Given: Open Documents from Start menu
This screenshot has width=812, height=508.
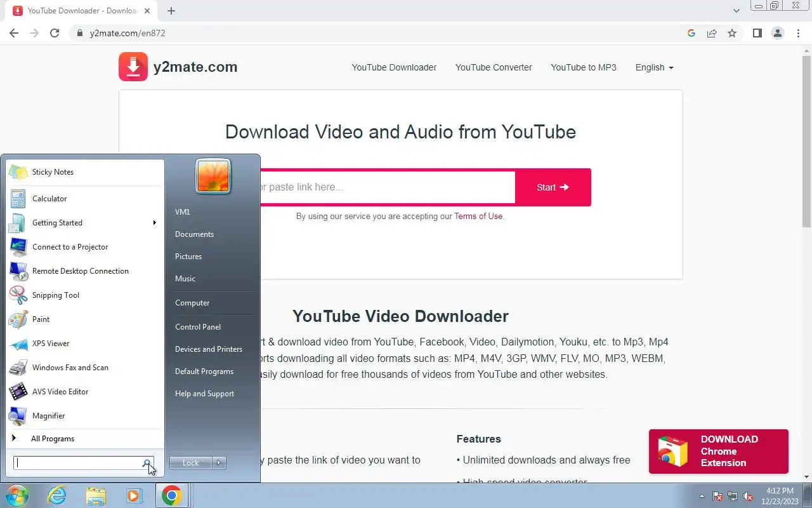Looking at the screenshot, I should click(194, 234).
